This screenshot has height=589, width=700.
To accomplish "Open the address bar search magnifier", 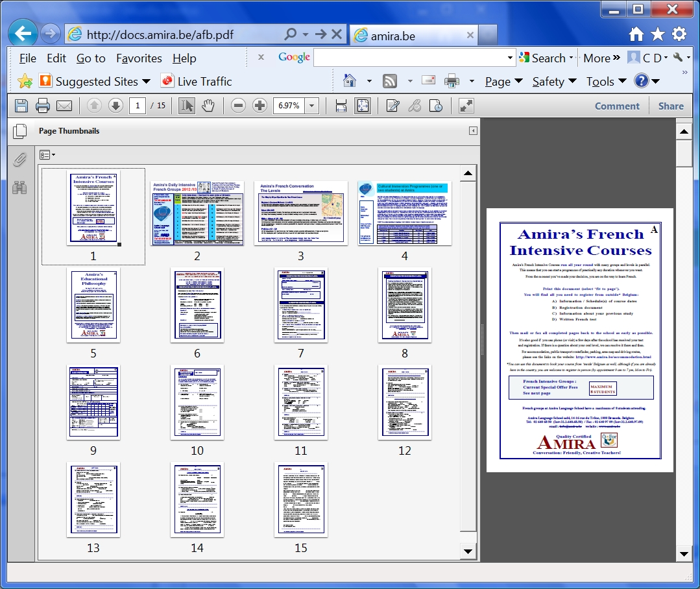I will click(290, 34).
